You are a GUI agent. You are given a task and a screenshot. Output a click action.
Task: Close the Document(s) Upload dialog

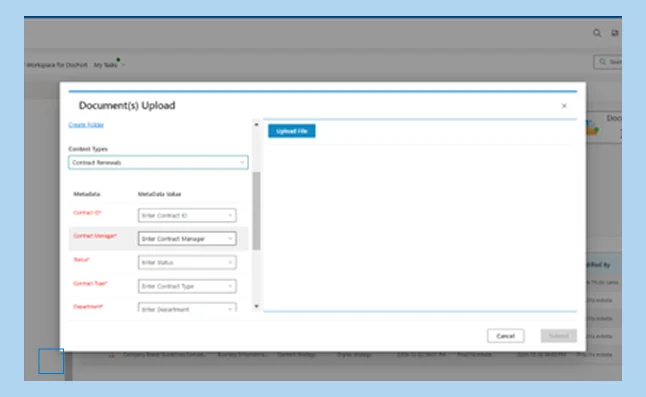[x=564, y=106]
